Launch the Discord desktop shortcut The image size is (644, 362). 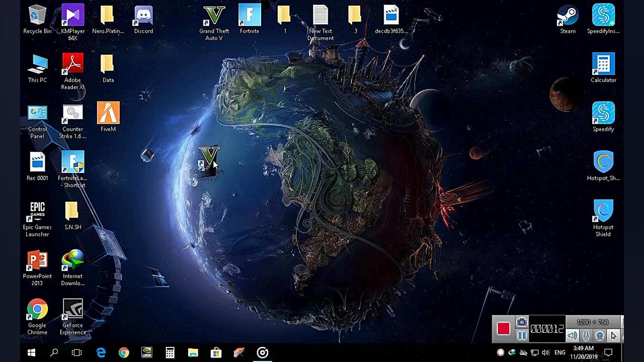click(x=143, y=20)
